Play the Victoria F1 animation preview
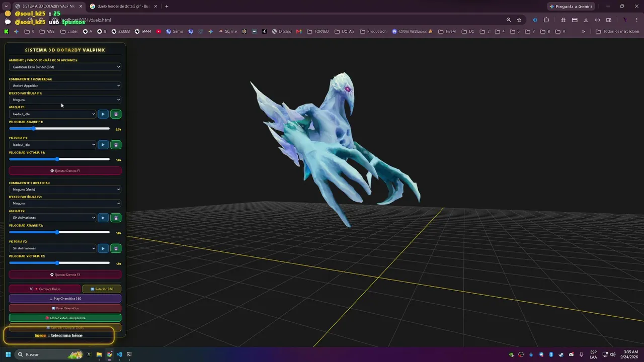This screenshot has width=644, height=362. [103, 145]
